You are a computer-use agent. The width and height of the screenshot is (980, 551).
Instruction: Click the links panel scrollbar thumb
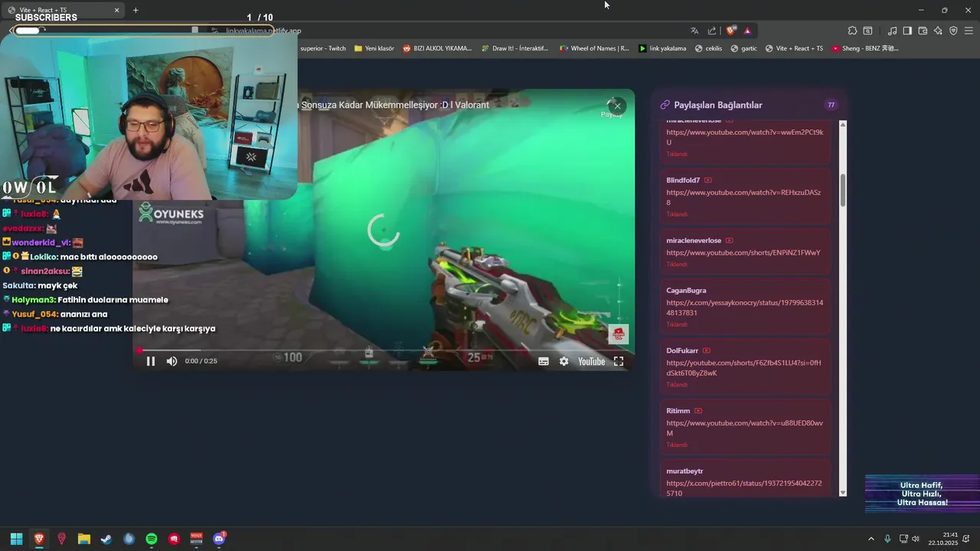tap(843, 190)
